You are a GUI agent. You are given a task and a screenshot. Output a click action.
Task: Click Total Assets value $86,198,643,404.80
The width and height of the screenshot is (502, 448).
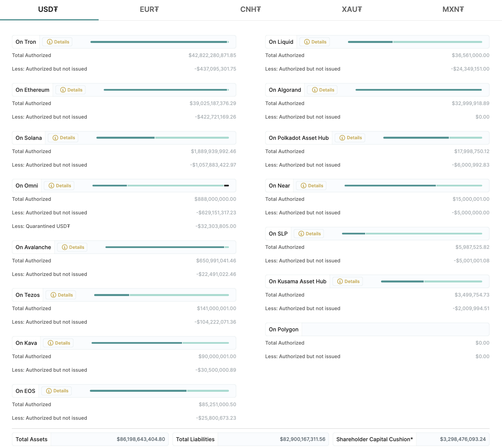pyautogui.click(x=141, y=439)
